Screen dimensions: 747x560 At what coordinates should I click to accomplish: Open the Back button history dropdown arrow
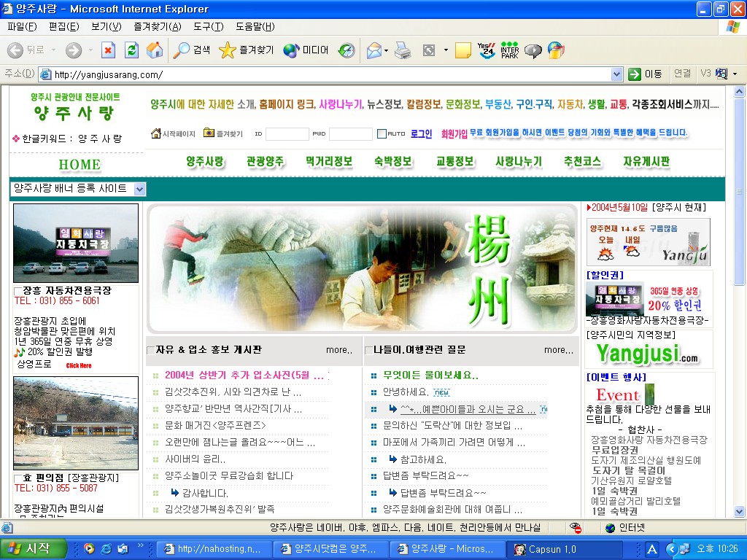click(x=53, y=50)
